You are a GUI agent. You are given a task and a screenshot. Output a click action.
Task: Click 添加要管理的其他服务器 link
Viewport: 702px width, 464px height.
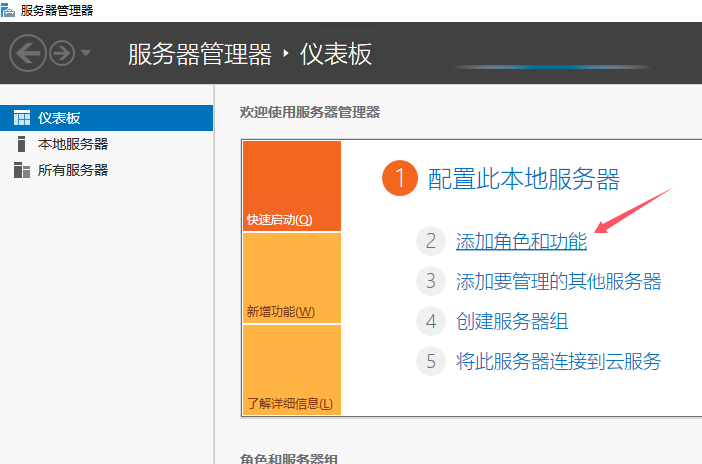(x=558, y=281)
